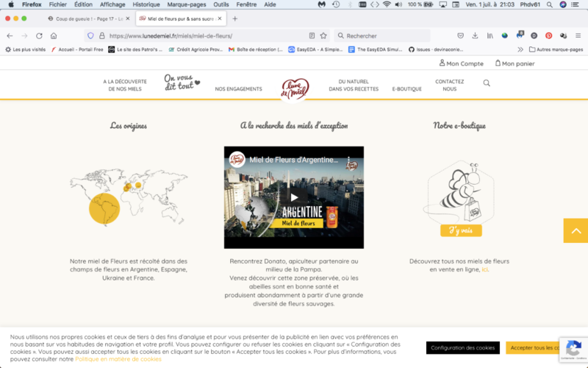Image resolution: width=588 pixels, height=368 pixels.
Task: Click the J'y vais button
Action: (x=461, y=230)
